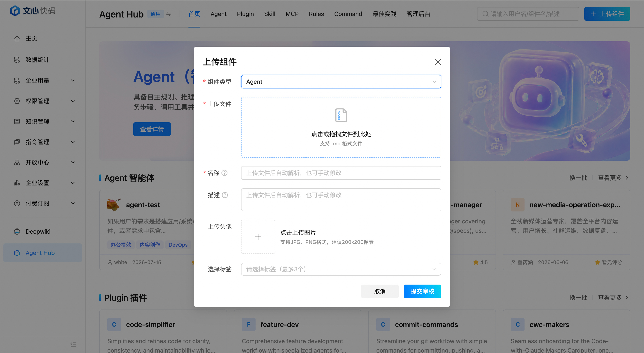Click the swap icon next to 通用
This screenshot has height=353, width=644.
pos(168,14)
